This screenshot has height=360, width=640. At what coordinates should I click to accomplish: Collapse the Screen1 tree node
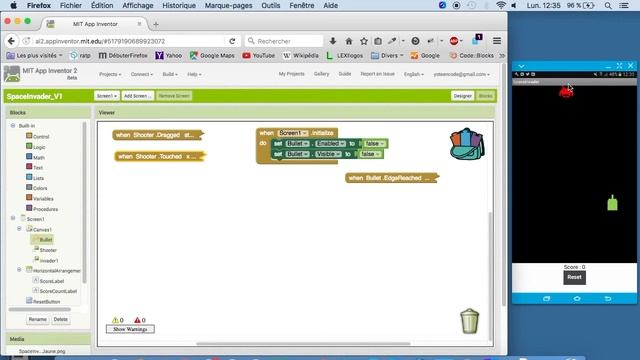point(13,218)
